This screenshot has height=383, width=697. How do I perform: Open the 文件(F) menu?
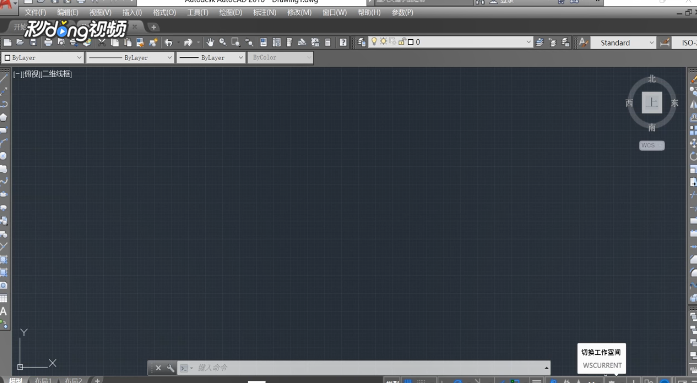(x=36, y=12)
